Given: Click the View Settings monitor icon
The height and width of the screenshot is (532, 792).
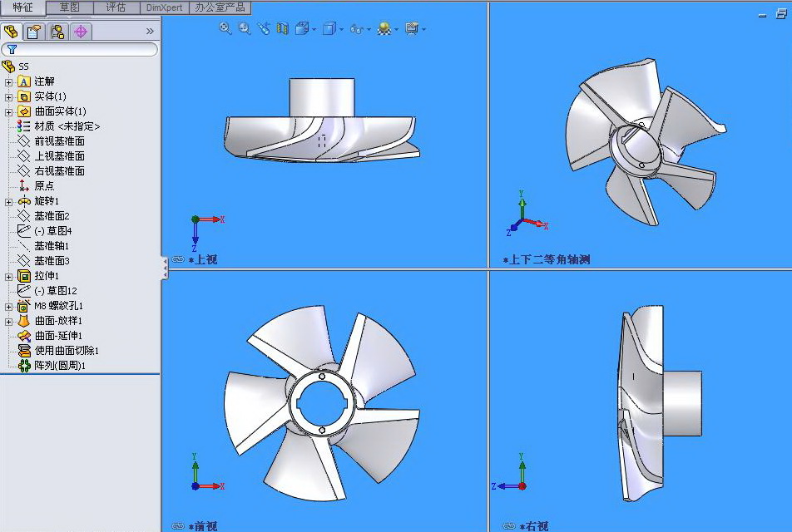Looking at the screenshot, I should [x=412, y=29].
